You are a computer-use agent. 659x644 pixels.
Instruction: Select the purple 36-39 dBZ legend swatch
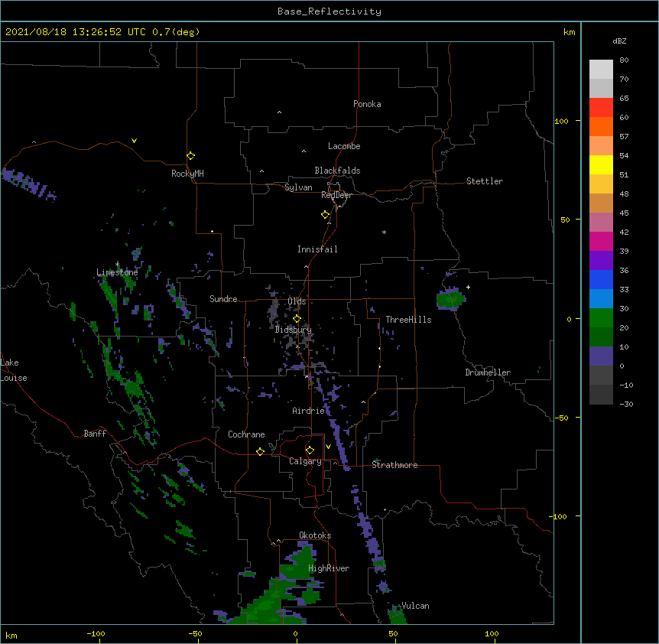pyautogui.click(x=601, y=261)
